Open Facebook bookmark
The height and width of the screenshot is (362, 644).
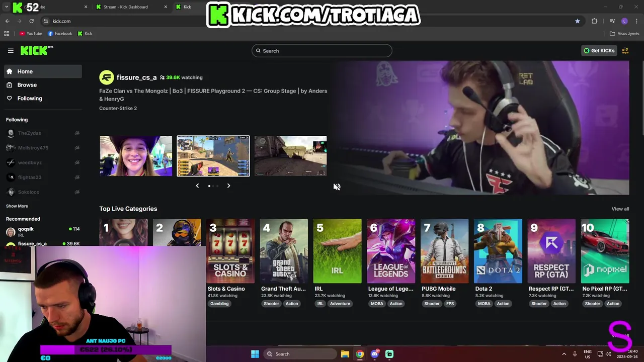60,34
